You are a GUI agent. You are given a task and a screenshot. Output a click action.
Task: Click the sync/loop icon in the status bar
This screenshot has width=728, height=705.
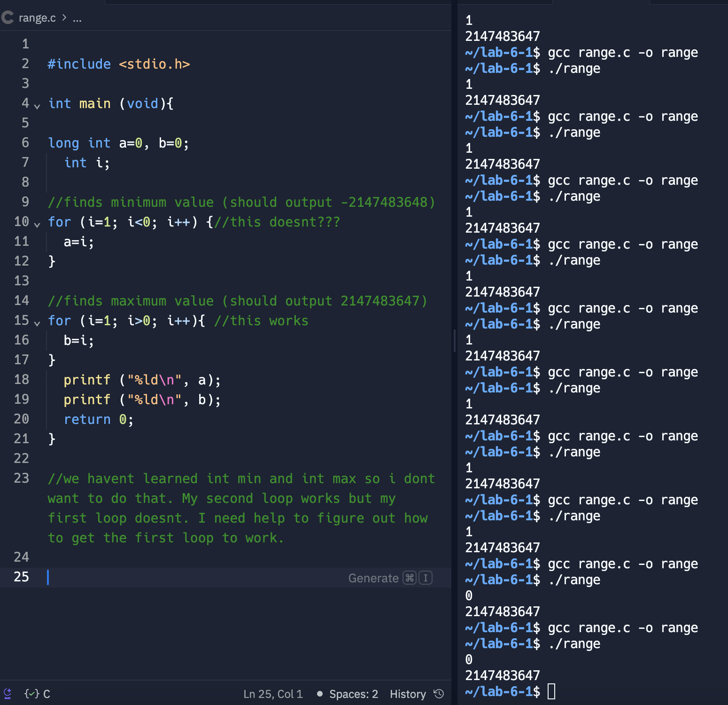(8, 693)
